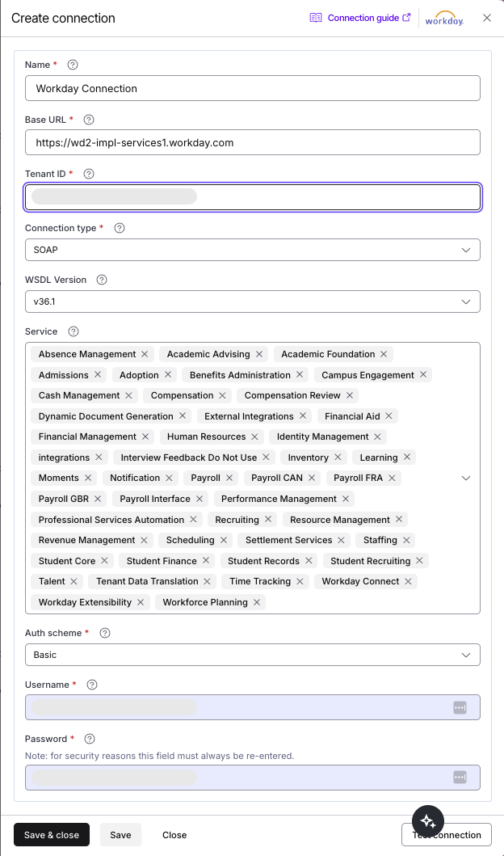The width and height of the screenshot is (504, 856).
Task: Click the Save button
Action: tap(120, 835)
